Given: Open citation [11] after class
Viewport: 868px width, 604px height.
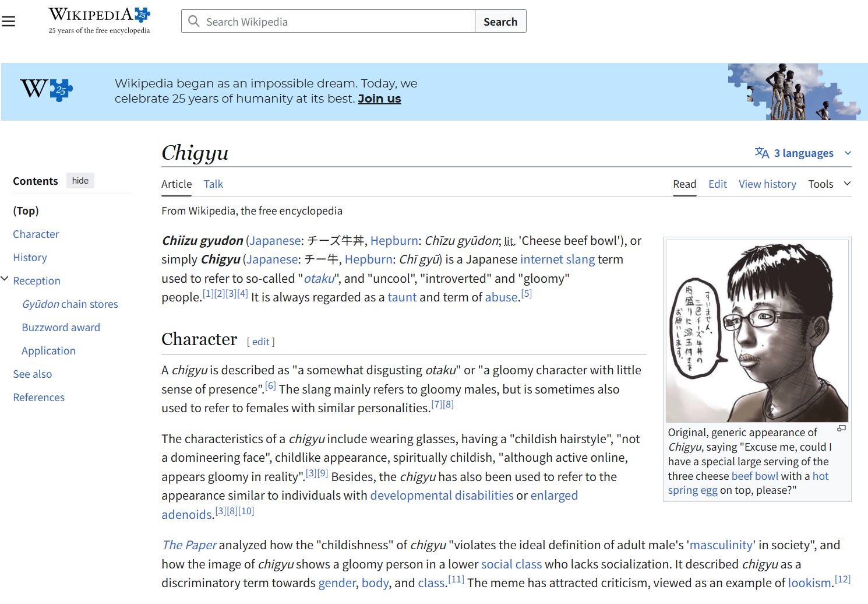Looking at the screenshot, I should point(456,579).
